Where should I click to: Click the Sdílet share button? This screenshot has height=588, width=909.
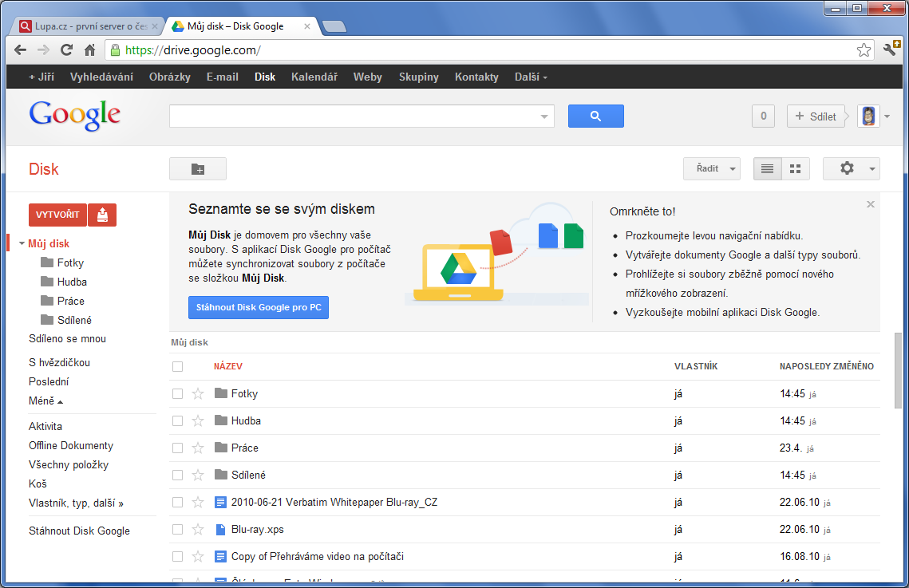815,116
